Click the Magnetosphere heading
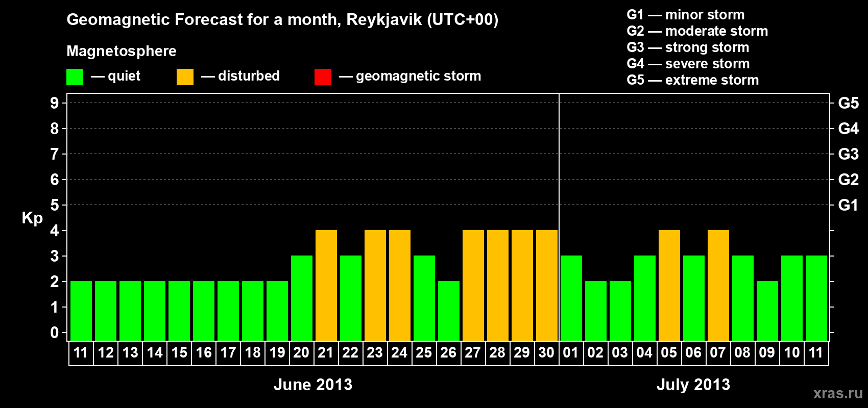868x408 pixels. pyautogui.click(x=122, y=51)
